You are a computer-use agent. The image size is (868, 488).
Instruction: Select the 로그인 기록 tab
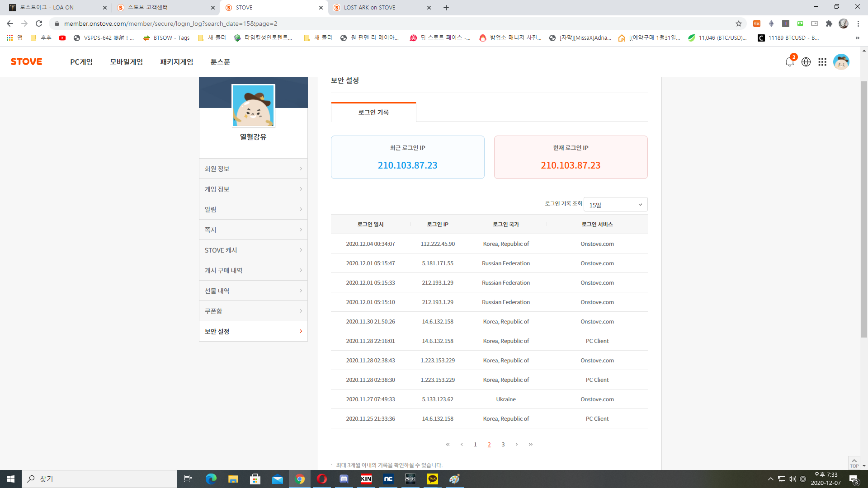(x=373, y=113)
